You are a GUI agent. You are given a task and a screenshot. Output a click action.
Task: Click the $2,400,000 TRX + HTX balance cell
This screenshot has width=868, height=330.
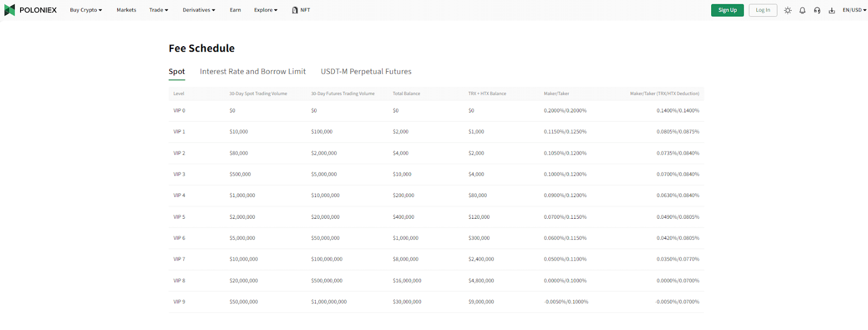point(481,259)
